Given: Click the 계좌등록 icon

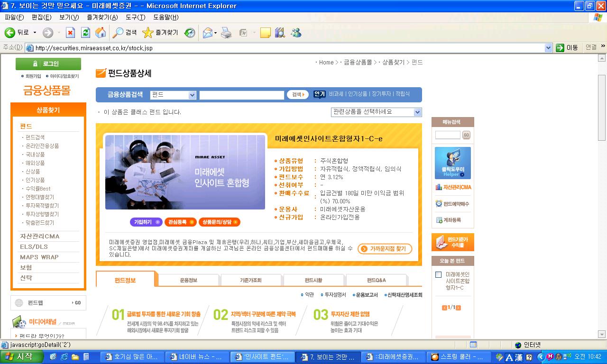Looking at the screenshot, I should coord(449,220).
